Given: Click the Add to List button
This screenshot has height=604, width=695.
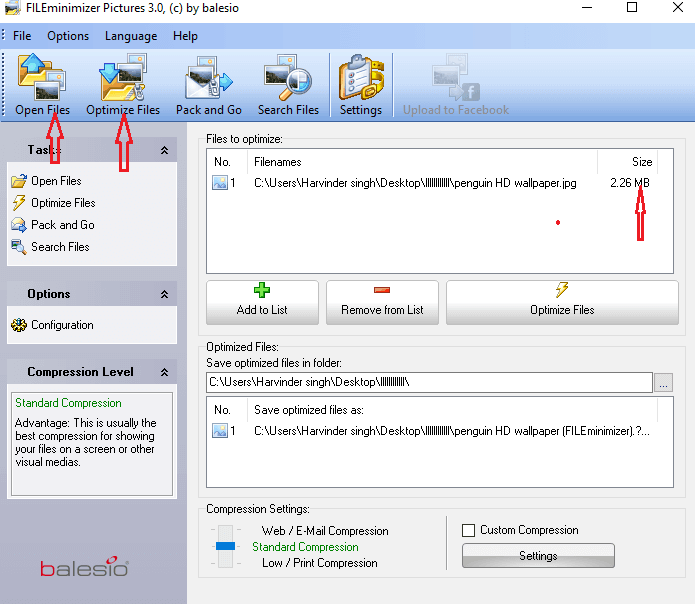Looking at the screenshot, I should (262, 302).
